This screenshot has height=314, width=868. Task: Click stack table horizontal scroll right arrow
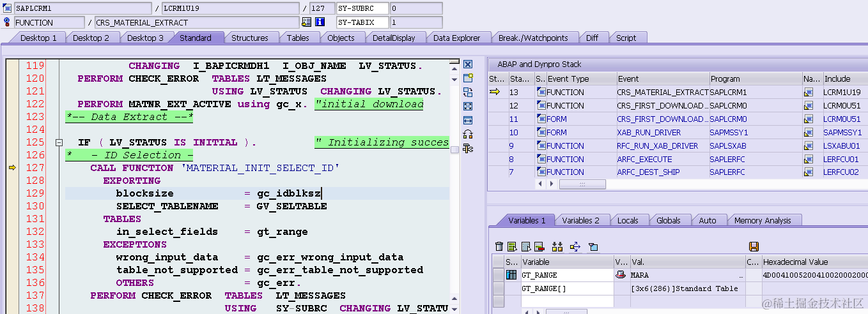tap(553, 184)
